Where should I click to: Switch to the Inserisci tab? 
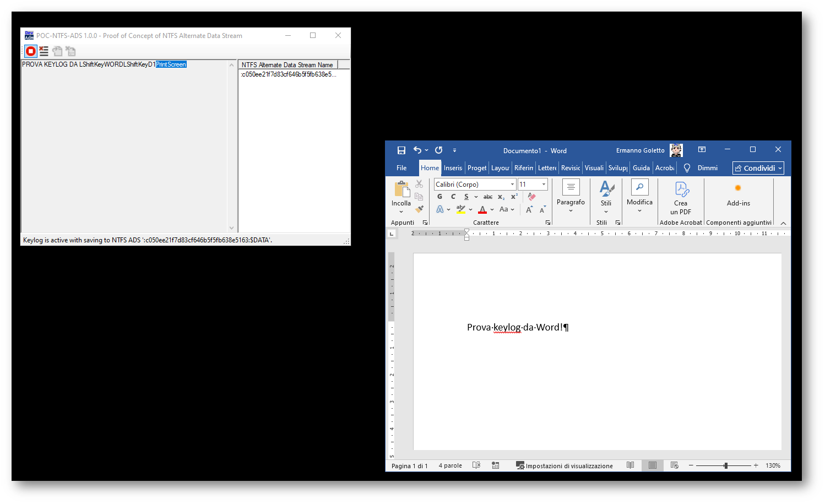click(453, 168)
